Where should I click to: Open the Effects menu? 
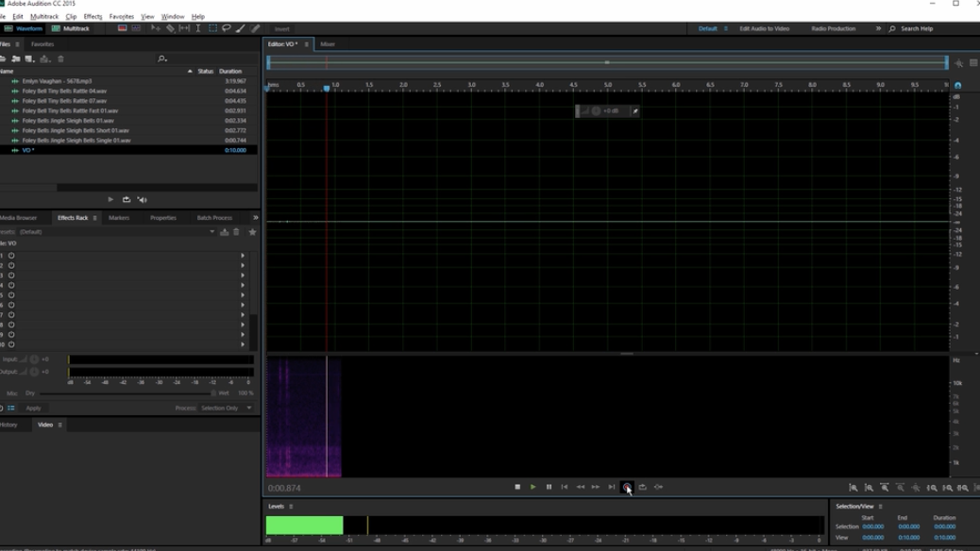[93, 16]
